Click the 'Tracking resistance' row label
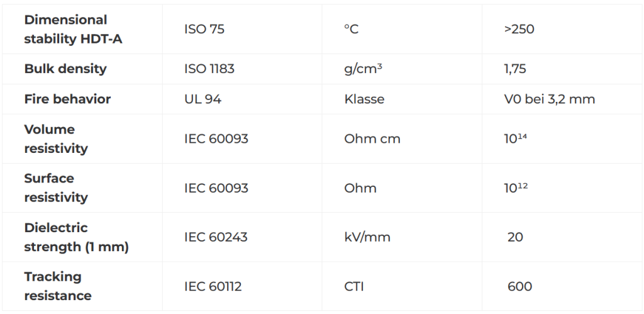Screen dimensions: 644x314 coord(58,286)
